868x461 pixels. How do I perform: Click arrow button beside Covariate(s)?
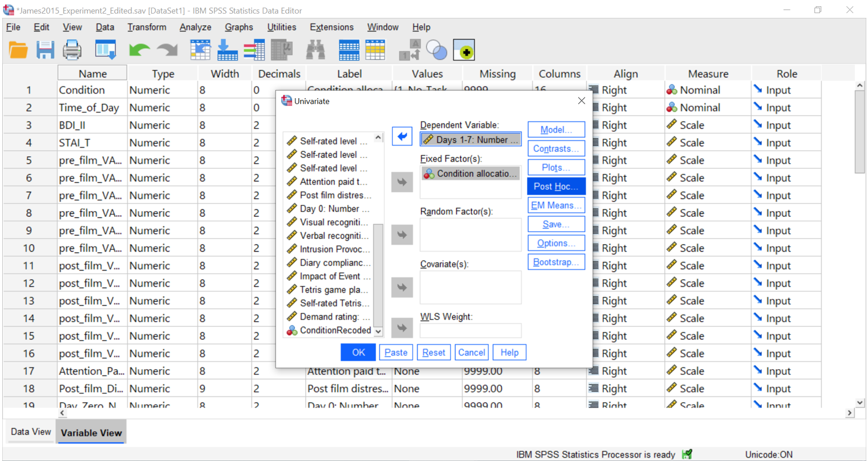coord(402,287)
